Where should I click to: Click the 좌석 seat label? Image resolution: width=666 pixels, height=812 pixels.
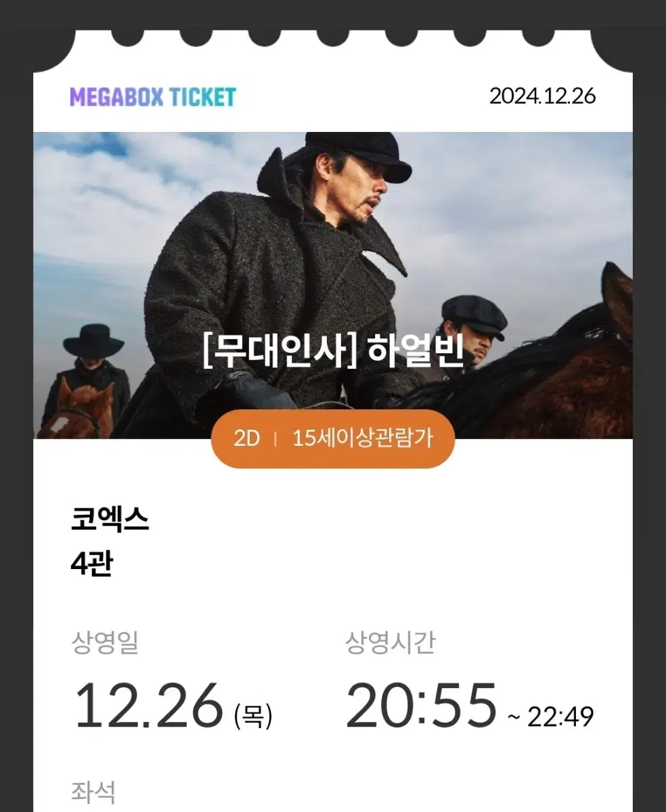click(x=93, y=791)
